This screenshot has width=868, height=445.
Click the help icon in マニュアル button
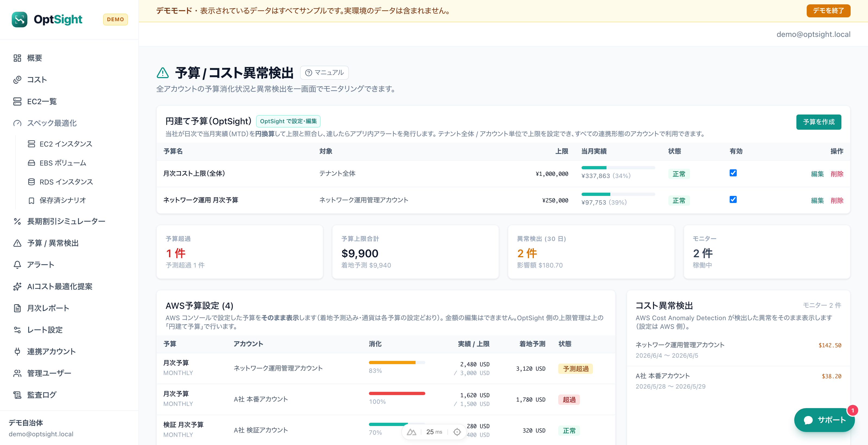(308, 73)
